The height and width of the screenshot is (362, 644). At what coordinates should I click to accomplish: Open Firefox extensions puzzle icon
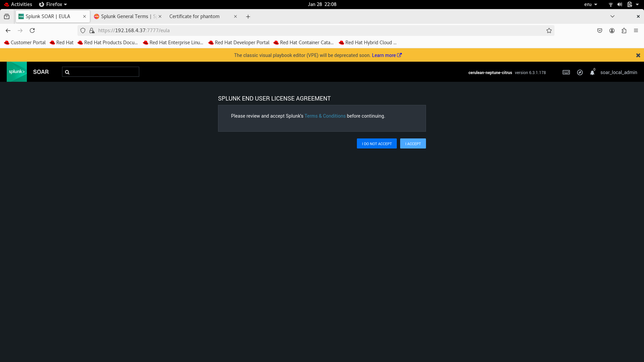click(x=624, y=31)
